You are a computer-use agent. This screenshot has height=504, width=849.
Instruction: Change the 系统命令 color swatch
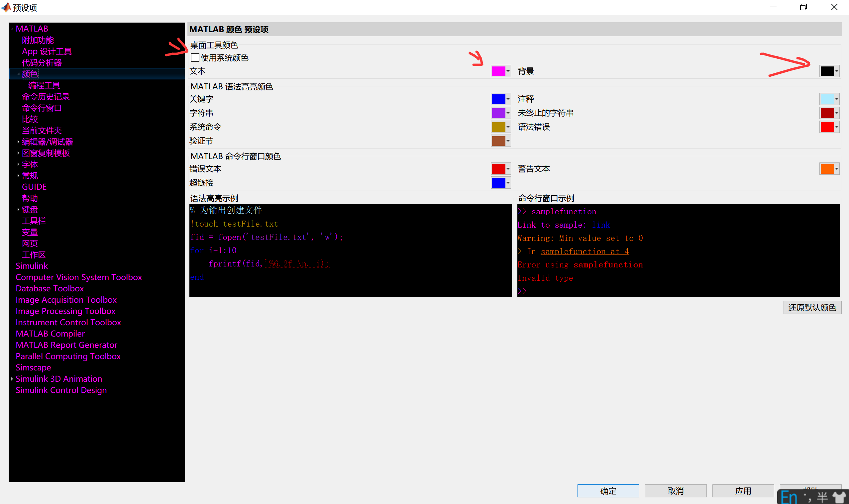[x=500, y=127]
